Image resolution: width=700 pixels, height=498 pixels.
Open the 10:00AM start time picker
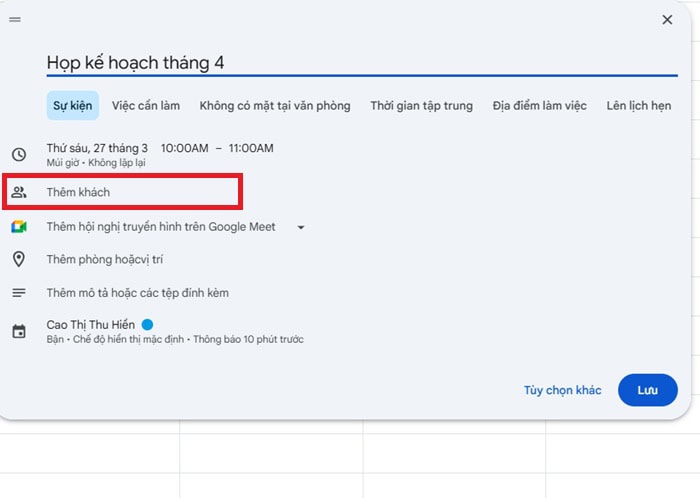tap(184, 148)
